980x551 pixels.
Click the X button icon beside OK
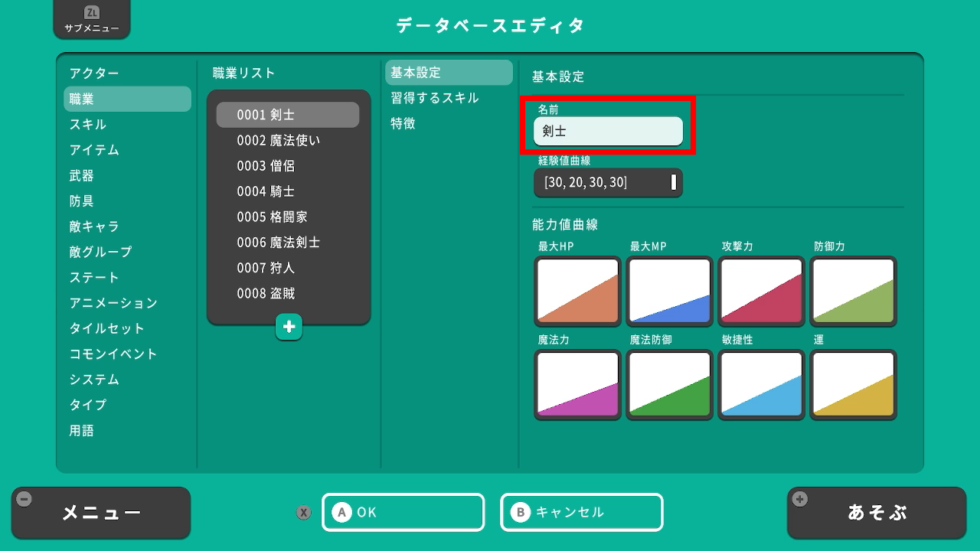(304, 513)
